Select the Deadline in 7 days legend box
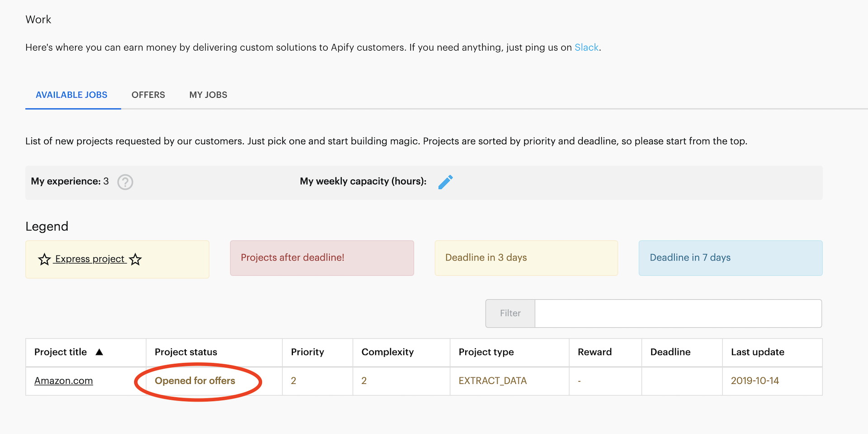Viewport: 868px width, 434px height. (x=730, y=258)
